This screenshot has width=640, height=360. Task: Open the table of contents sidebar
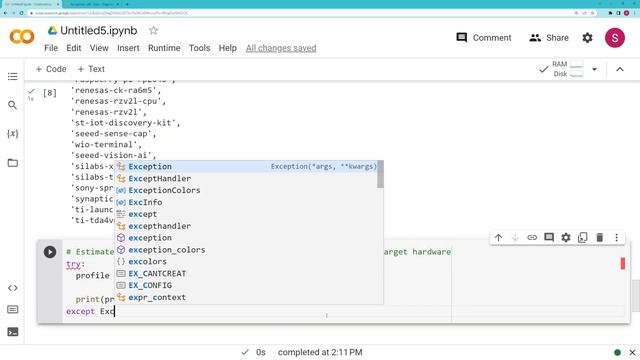(x=13, y=76)
